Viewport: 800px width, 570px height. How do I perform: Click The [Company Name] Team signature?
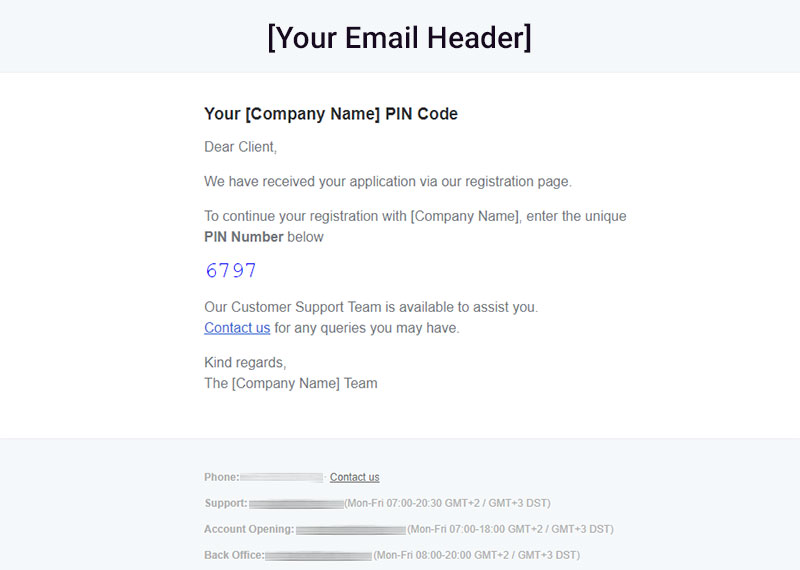pos(291,383)
